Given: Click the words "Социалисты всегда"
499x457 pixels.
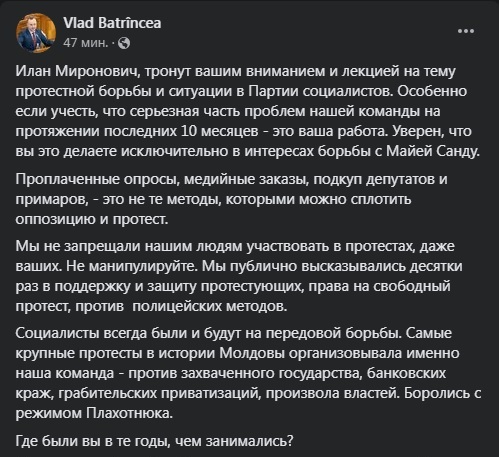Looking at the screenshot, I should pos(81,333).
